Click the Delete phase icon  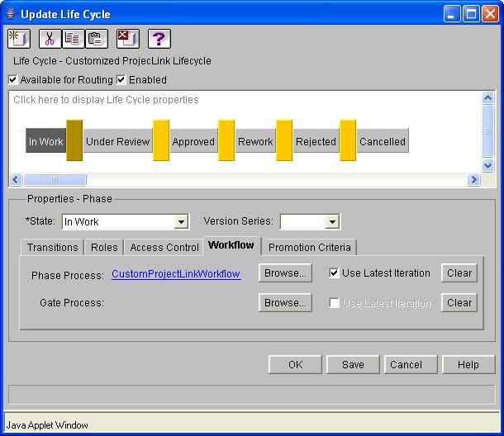pos(127,39)
